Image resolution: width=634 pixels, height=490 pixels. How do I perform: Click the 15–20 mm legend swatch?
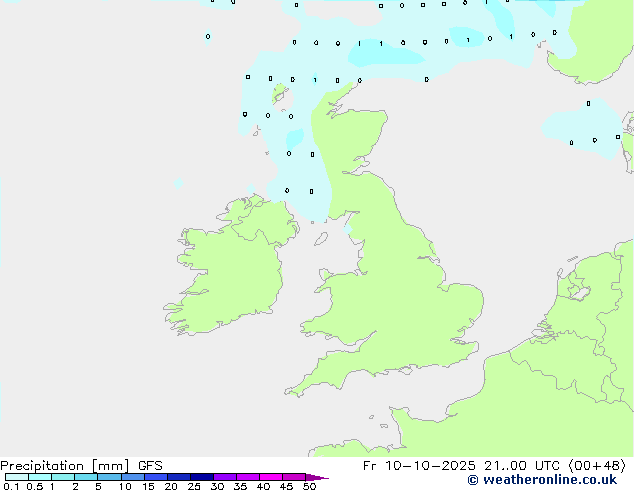click(156, 477)
